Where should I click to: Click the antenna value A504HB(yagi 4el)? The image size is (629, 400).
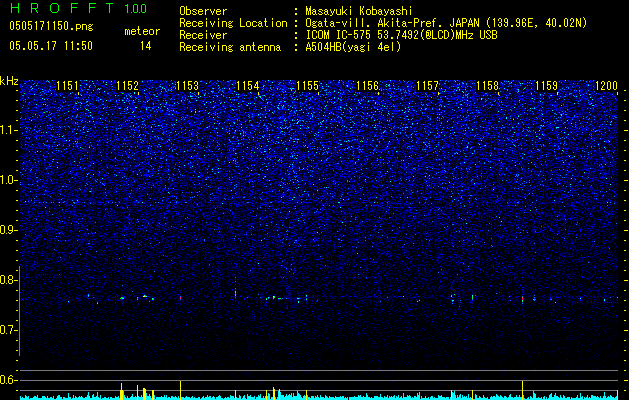click(x=353, y=47)
